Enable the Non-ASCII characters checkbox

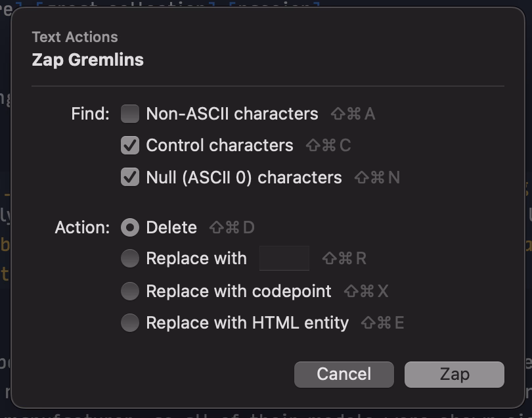[130, 114]
